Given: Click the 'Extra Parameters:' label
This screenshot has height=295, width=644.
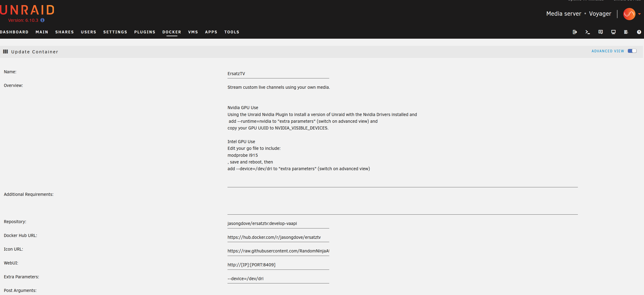Looking at the screenshot, I should (x=22, y=277).
